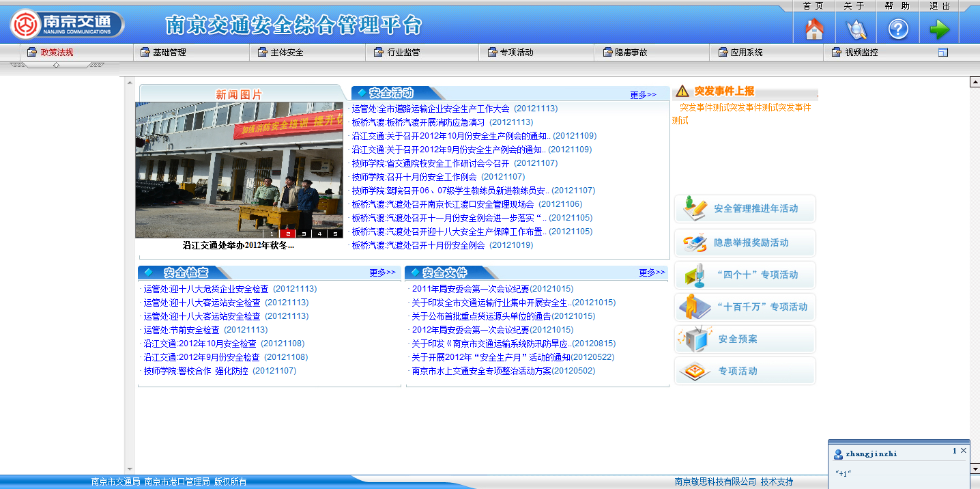
Task: Switch news image to slide 5
Action: tap(335, 234)
